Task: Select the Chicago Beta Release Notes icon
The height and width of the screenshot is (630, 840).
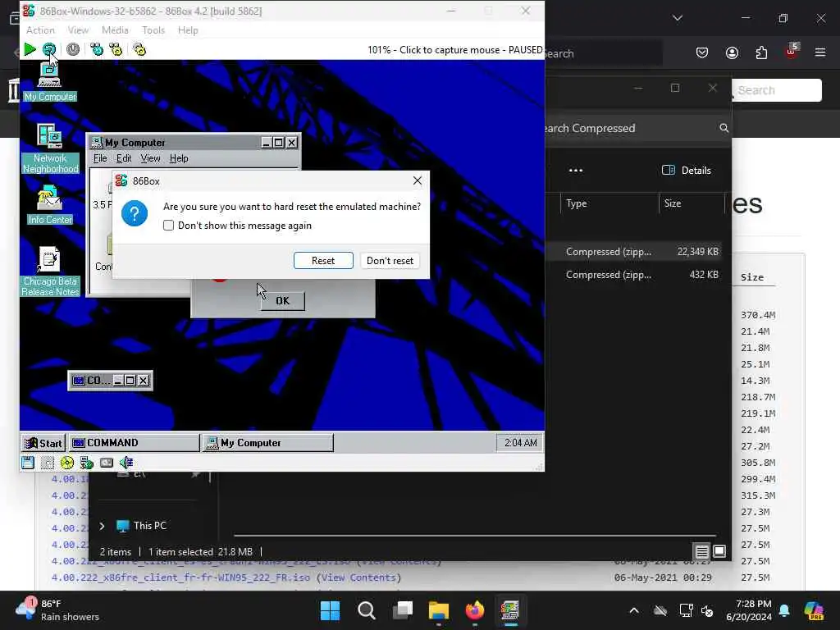Action: coord(50,272)
